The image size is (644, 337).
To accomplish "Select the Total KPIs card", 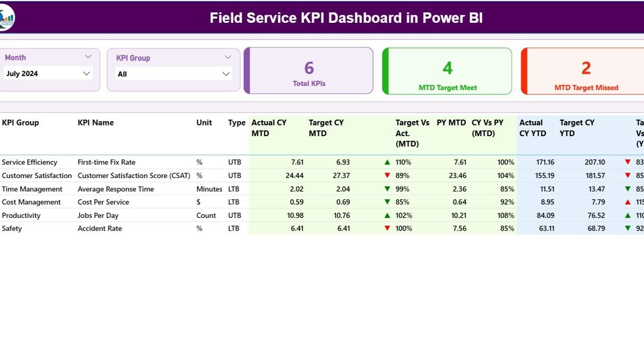I will (x=309, y=71).
